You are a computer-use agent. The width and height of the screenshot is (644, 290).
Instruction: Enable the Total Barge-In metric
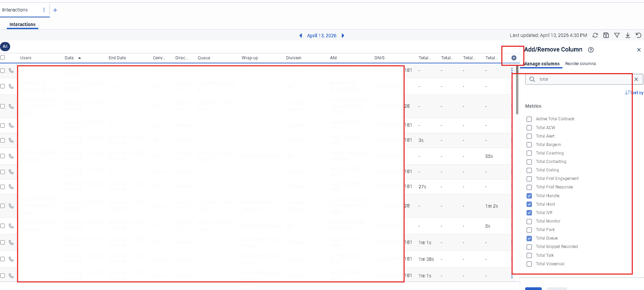tap(529, 145)
